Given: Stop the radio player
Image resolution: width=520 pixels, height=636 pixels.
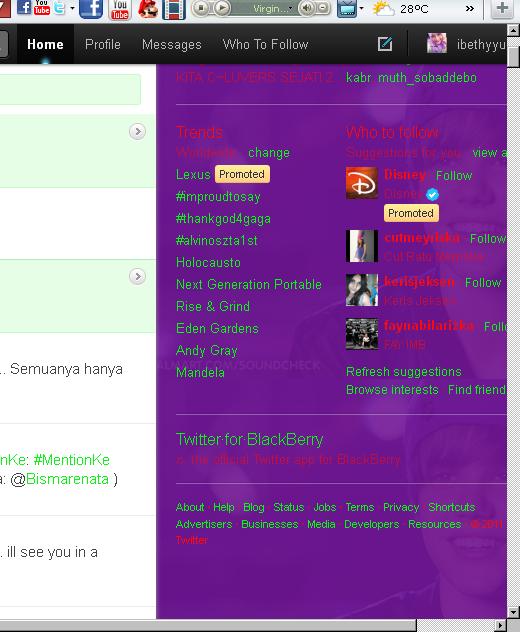Looking at the screenshot, I should coord(200,8).
